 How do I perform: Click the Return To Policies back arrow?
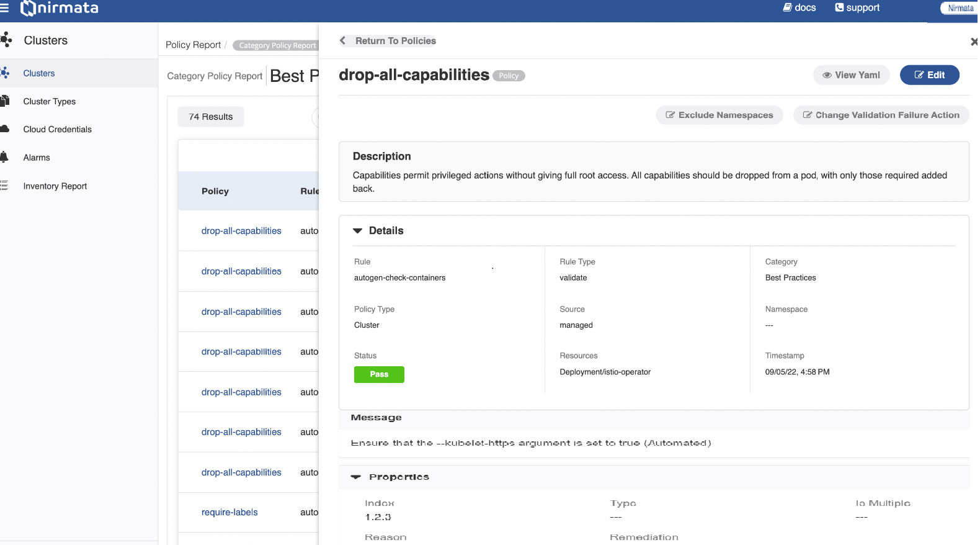342,41
